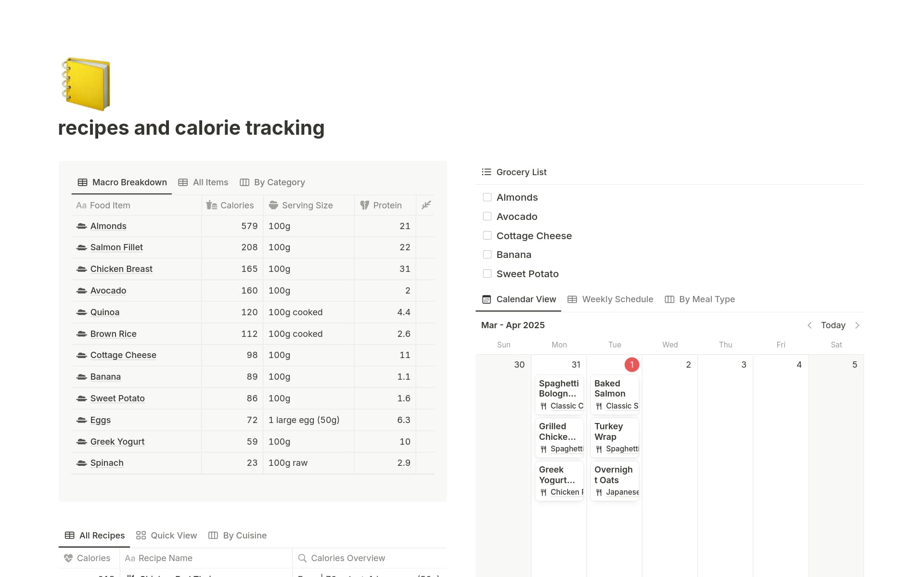Click the Today button on the calendar
Viewport: 924px width, 577px height.
click(833, 325)
